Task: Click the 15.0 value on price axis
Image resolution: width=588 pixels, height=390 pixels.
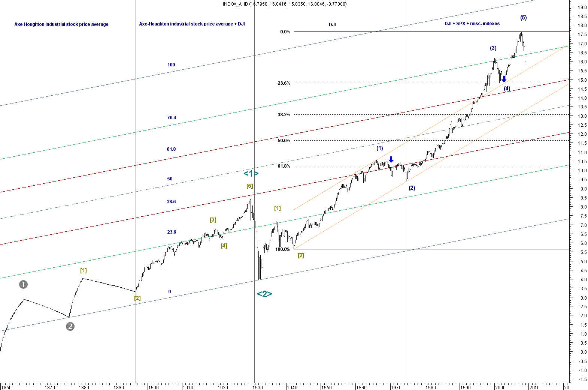Action: (582, 80)
